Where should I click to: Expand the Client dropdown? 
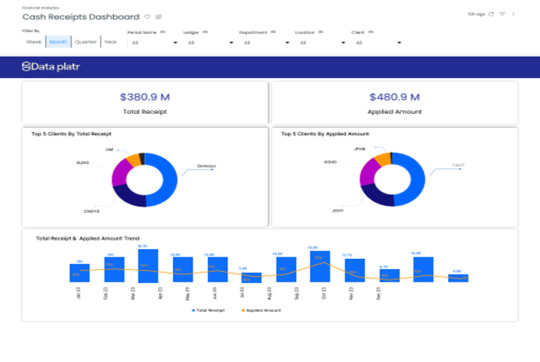pyautogui.click(x=377, y=43)
